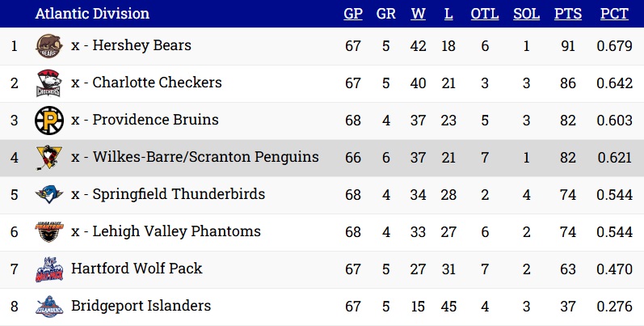This screenshot has height=326, width=644.
Task: Select the Bridgeport Islanders team name
Action: 141,306
